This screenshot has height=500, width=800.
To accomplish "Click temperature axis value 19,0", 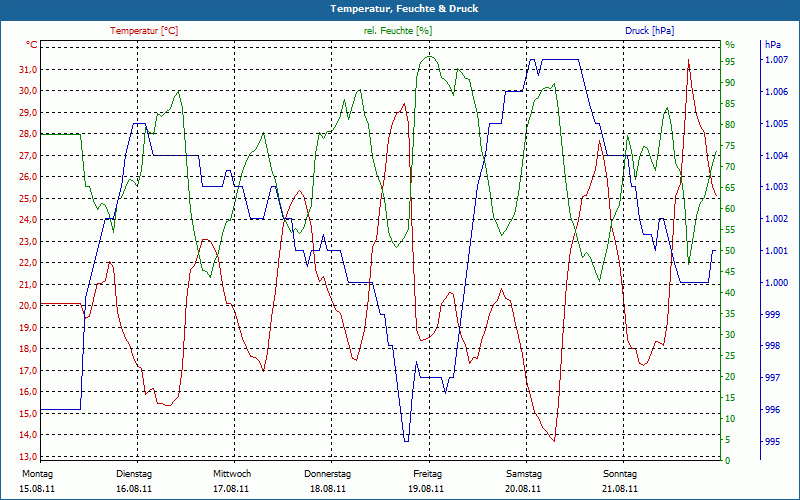I will pos(28,328).
